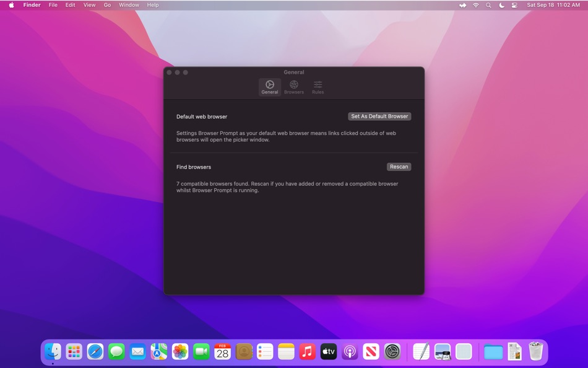Click the blank app icon in Dock
Image resolution: width=588 pixels, height=368 pixels.
[464, 352]
